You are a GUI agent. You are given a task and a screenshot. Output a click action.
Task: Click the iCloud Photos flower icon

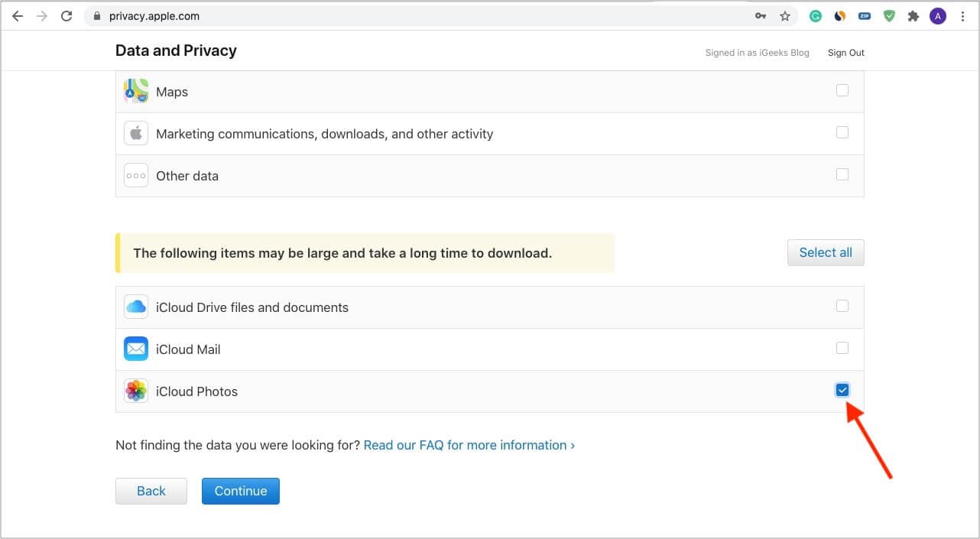click(136, 391)
